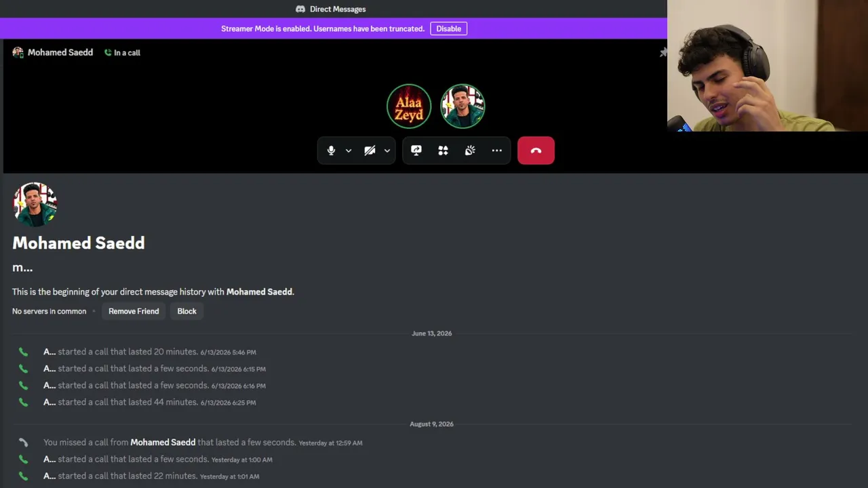Click phone icon for 22 minutes call
The height and width of the screenshot is (488, 868).
(x=24, y=476)
